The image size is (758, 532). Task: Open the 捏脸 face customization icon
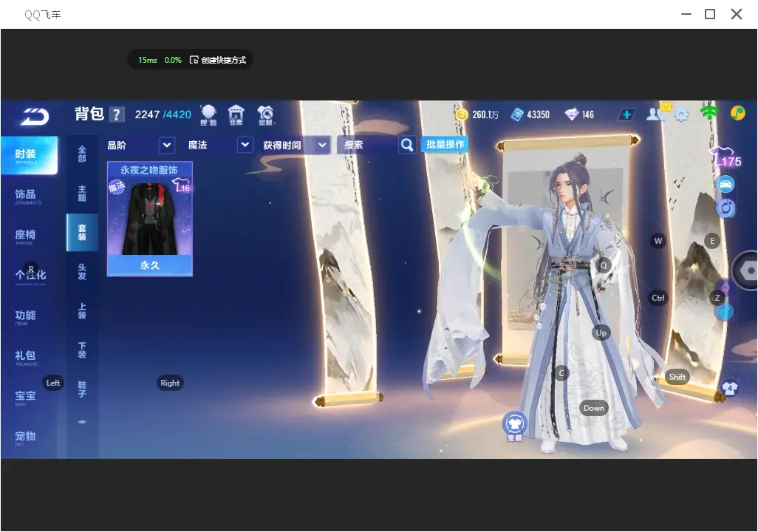click(x=208, y=115)
